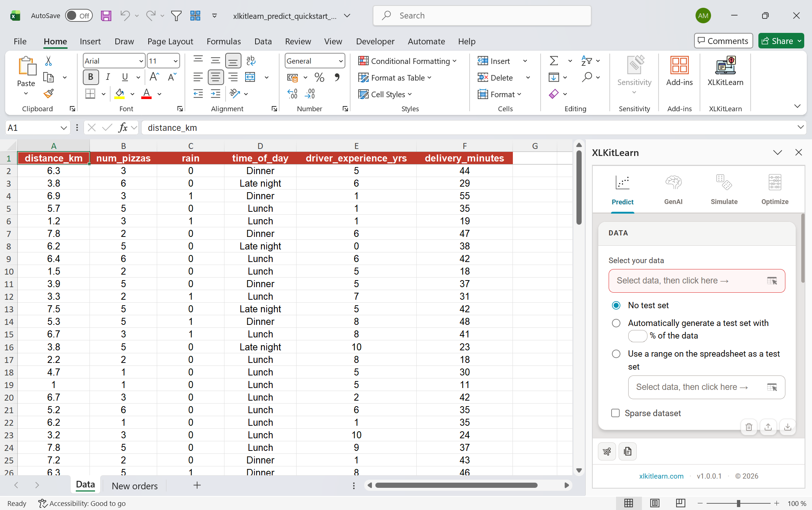Click the zoom slider handle in status bar
Viewport: 812px width, 510px height.
tap(738, 503)
